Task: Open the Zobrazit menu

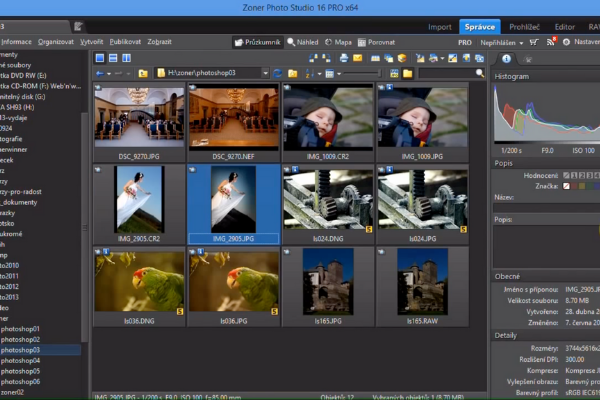Action: (x=159, y=42)
